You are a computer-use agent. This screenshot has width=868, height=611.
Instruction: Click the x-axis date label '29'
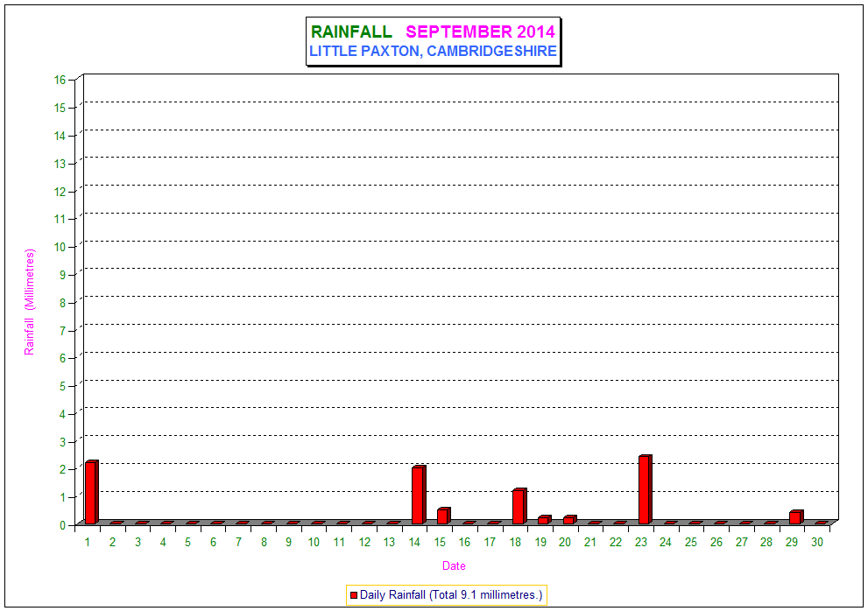point(792,543)
